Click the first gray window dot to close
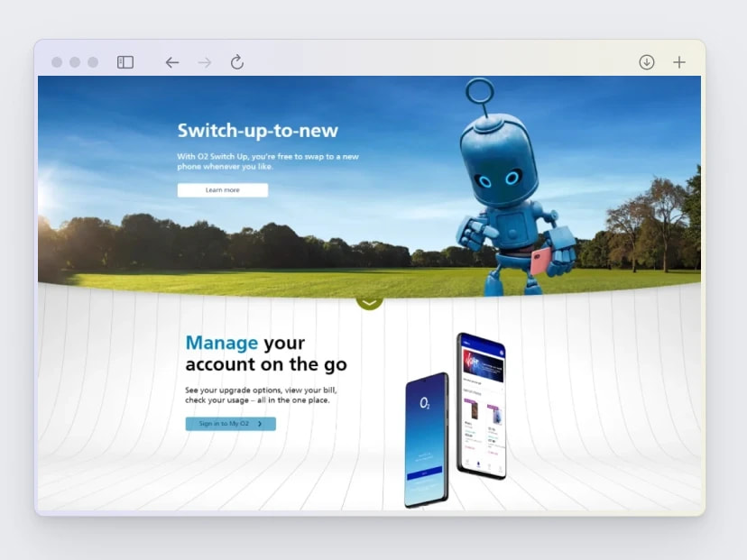The width and height of the screenshot is (747, 560). point(57,62)
